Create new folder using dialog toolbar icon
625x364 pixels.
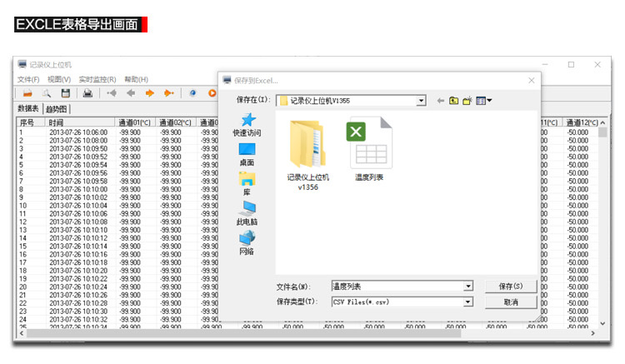467,101
